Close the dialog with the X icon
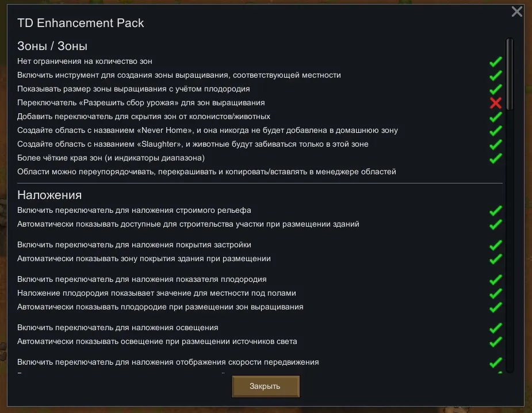Screen dimensions: 532x413 (x=517, y=12)
